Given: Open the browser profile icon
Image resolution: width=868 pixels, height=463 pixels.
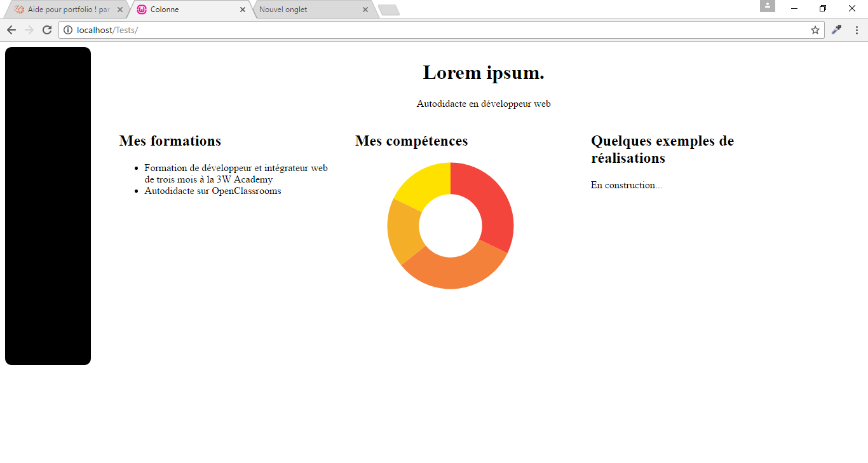Looking at the screenshot, I should pyautogui.click(x=768, y=7).
